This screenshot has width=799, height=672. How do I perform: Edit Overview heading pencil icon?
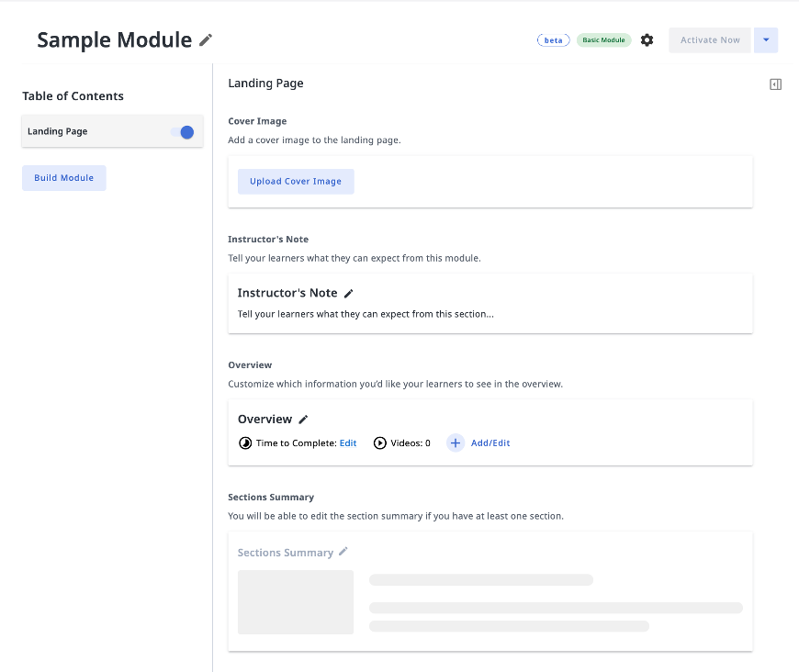coord(303,420)
